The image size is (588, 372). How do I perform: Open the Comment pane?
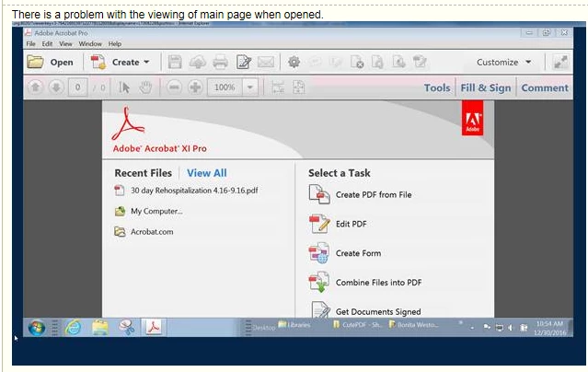point(545,87)
